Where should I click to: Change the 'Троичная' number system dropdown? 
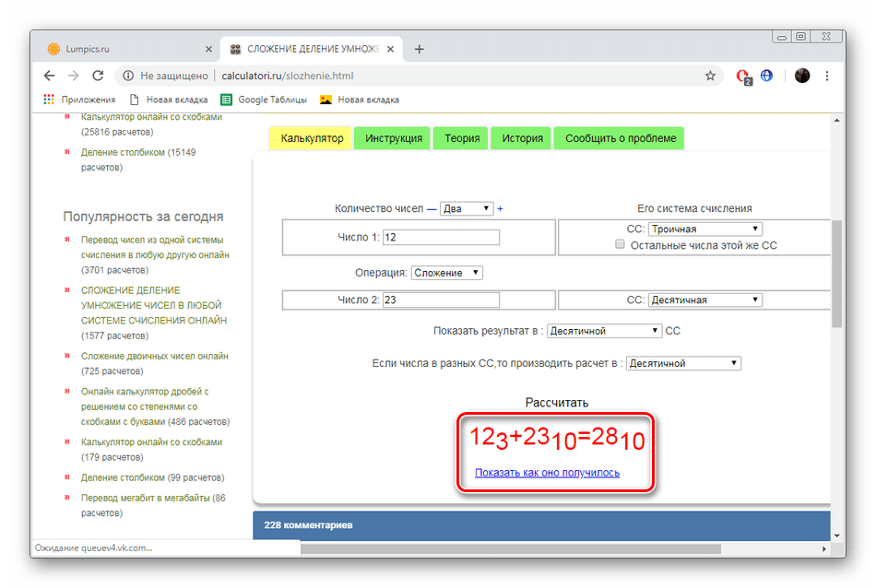click(x=705, y=228)
